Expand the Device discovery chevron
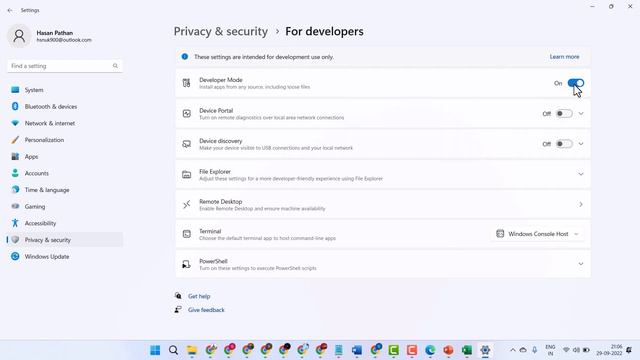640x360 pixels. coord(581,144)
